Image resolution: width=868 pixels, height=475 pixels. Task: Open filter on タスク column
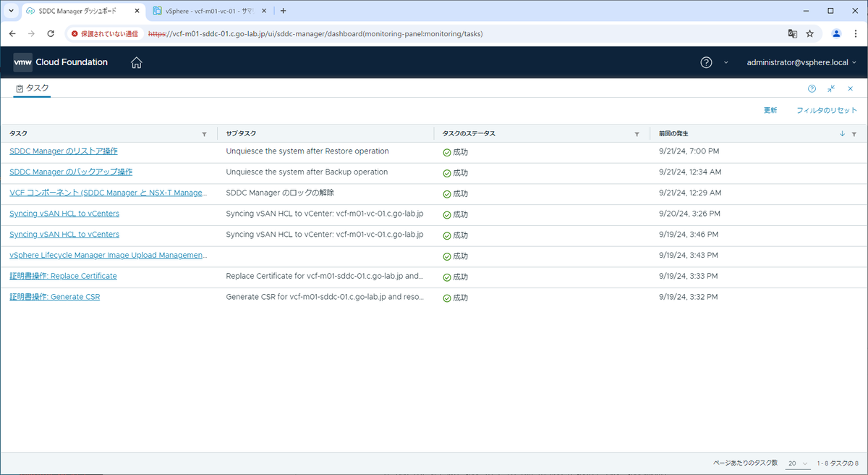coord(204,134)
